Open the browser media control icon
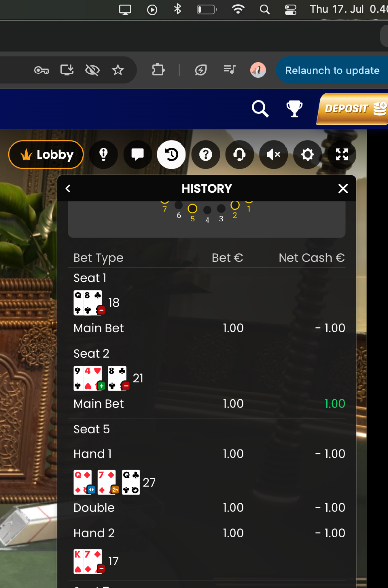This screenshot has width=388, height=588. click(230, 70)
